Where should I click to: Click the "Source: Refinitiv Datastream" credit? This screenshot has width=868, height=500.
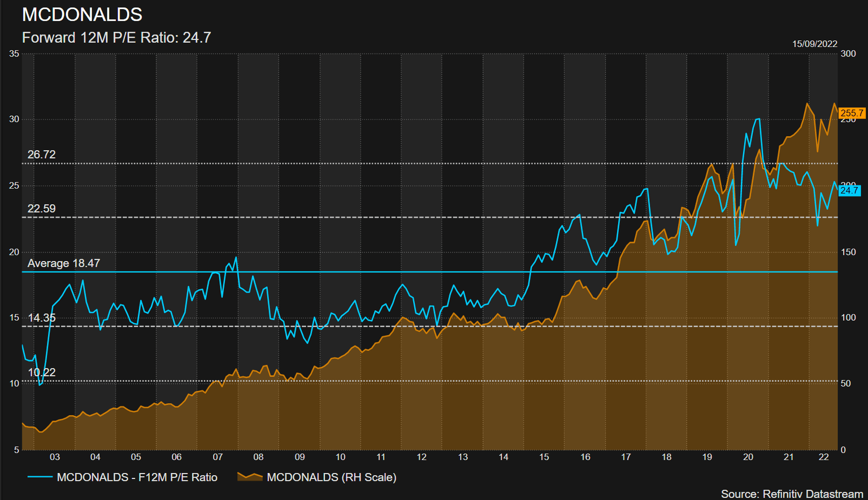pyautogui.click(x=792, y=494)
